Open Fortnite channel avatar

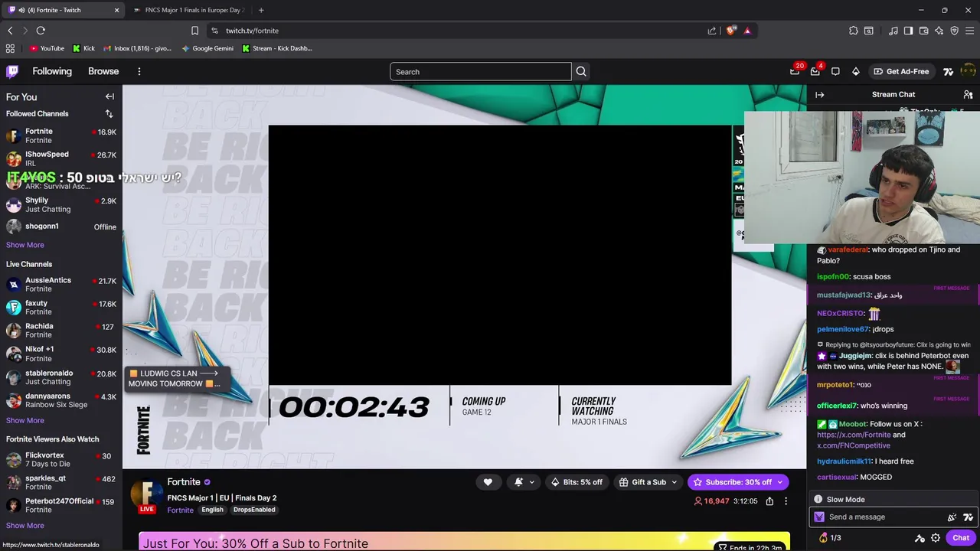tap(147, 494)
